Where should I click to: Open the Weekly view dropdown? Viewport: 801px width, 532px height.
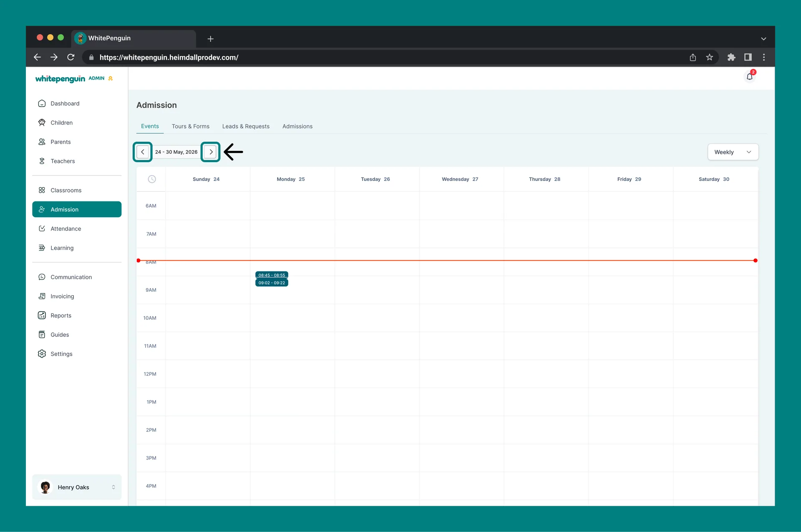pyautogui.click(x=733, y=152)
